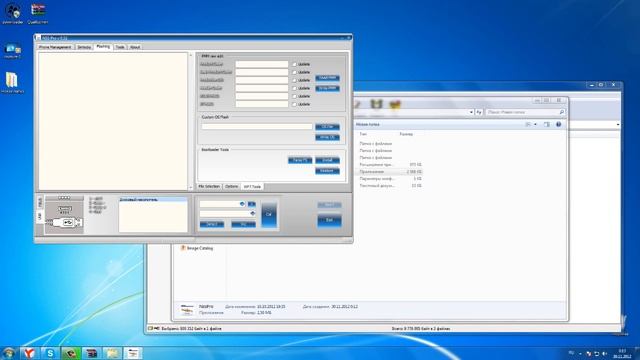Click the Detect button
The image size is (640, 360).
212,224
